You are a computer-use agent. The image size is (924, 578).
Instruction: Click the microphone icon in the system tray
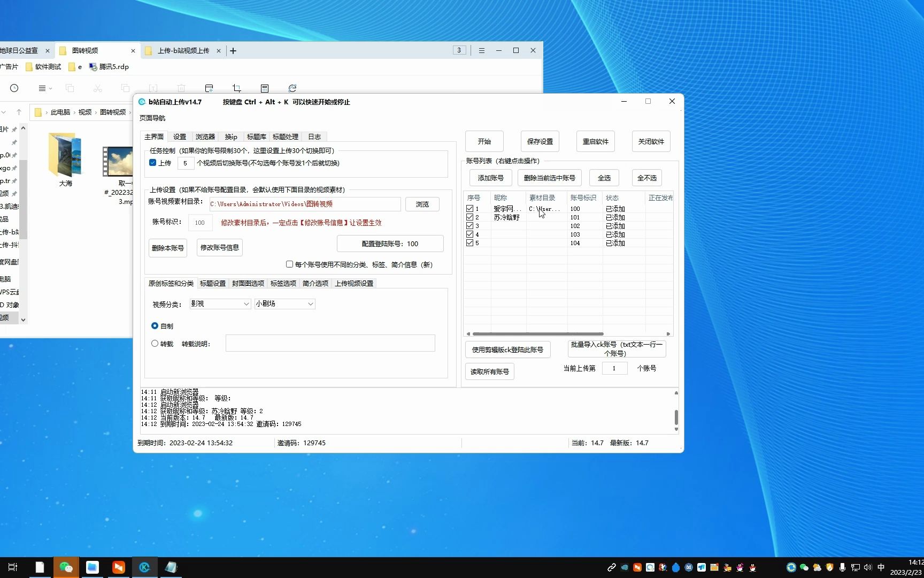(x=842, y=567)
